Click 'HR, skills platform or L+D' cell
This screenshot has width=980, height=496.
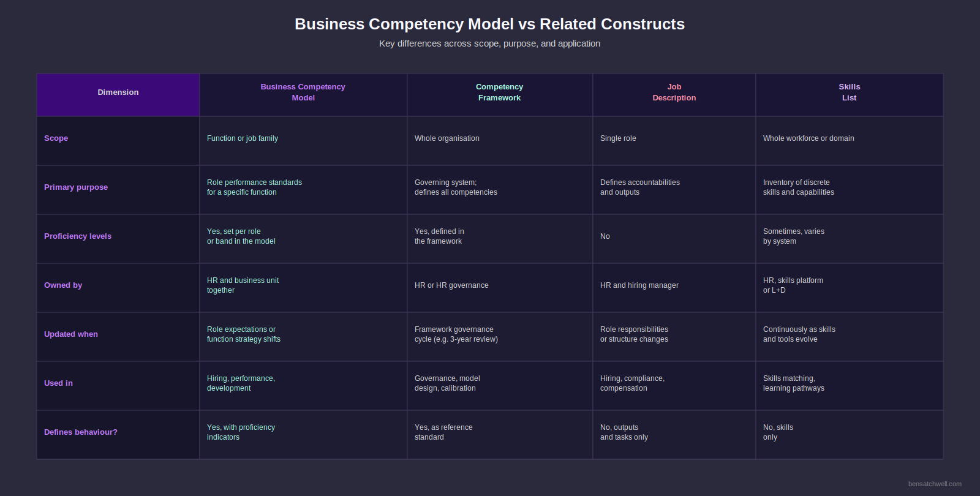[850, 288]
